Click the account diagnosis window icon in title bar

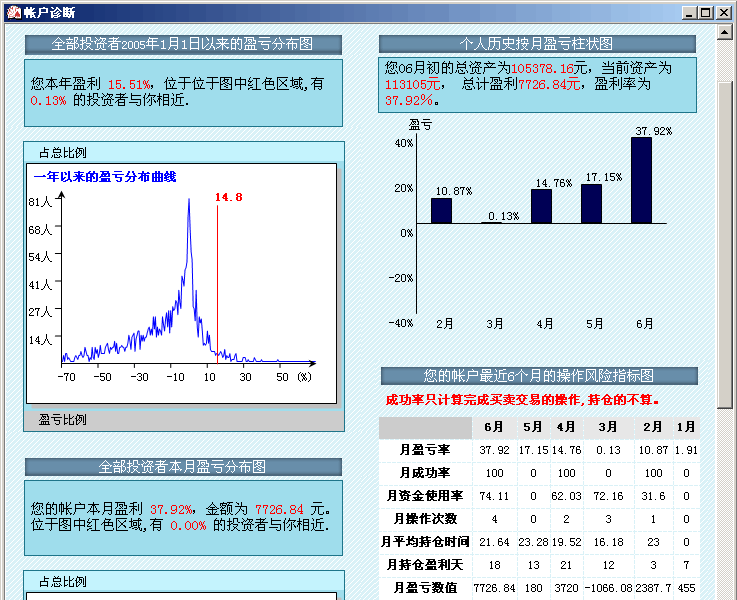[x=11, y=12]
